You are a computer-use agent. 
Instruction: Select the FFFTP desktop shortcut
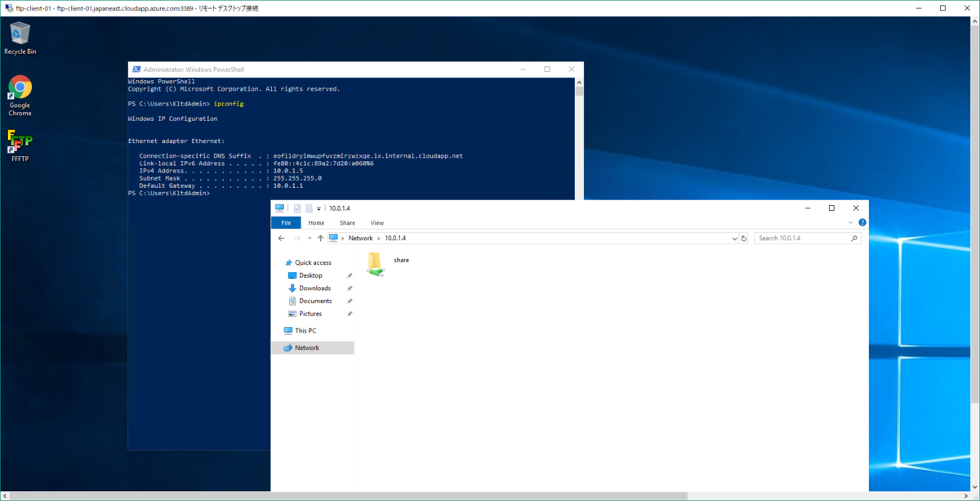pyautogui.click(x=20, y=145)
